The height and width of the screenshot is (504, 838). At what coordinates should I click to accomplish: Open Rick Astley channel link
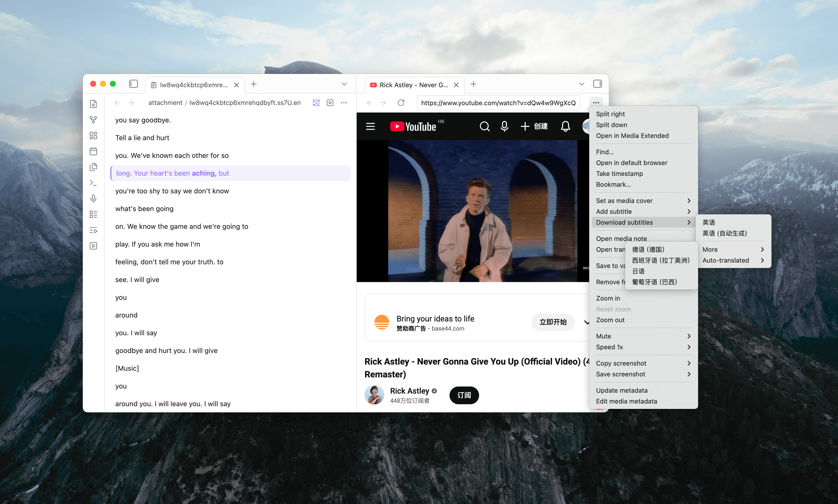[409, 391]
